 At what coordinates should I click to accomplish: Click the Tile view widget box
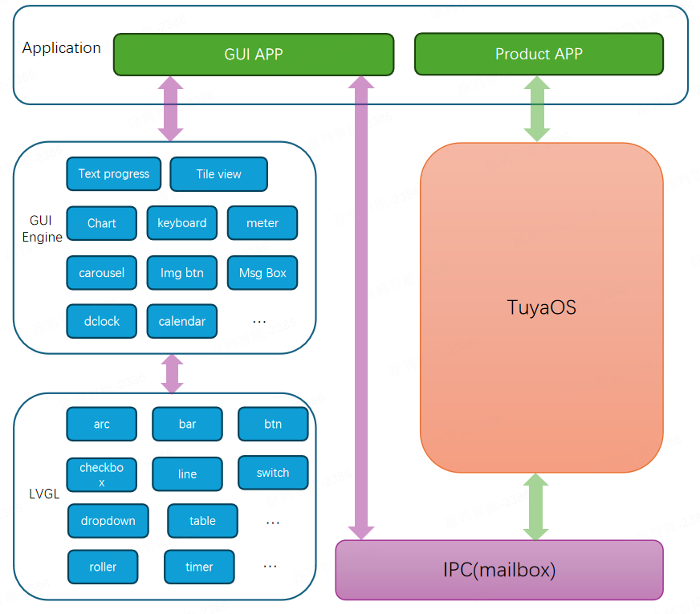tap(218, 174)
